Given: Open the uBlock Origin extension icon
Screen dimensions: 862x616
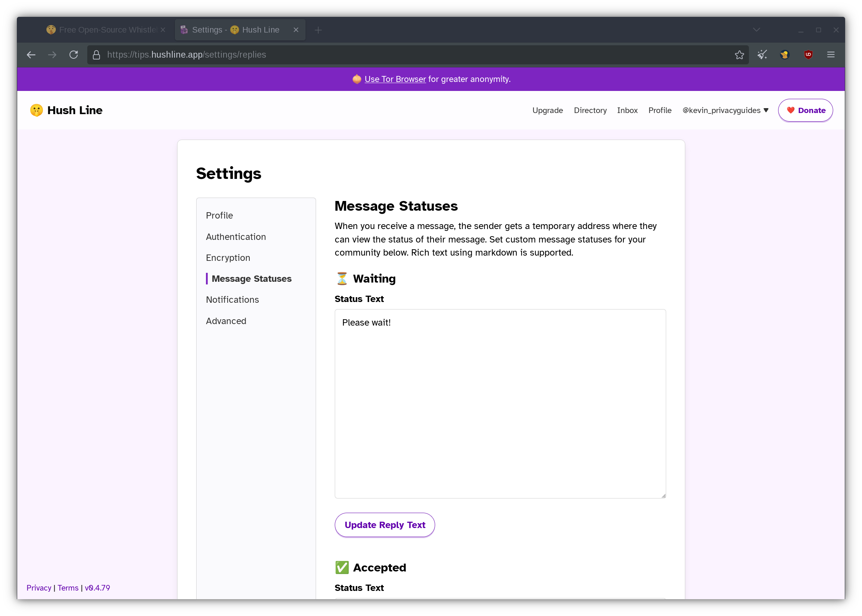Looking at the screenshot, I should coord(808,55).
